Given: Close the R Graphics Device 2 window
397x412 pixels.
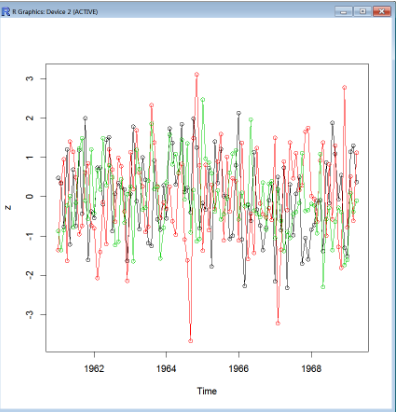Looking at the screenshot, I should 382,12.
